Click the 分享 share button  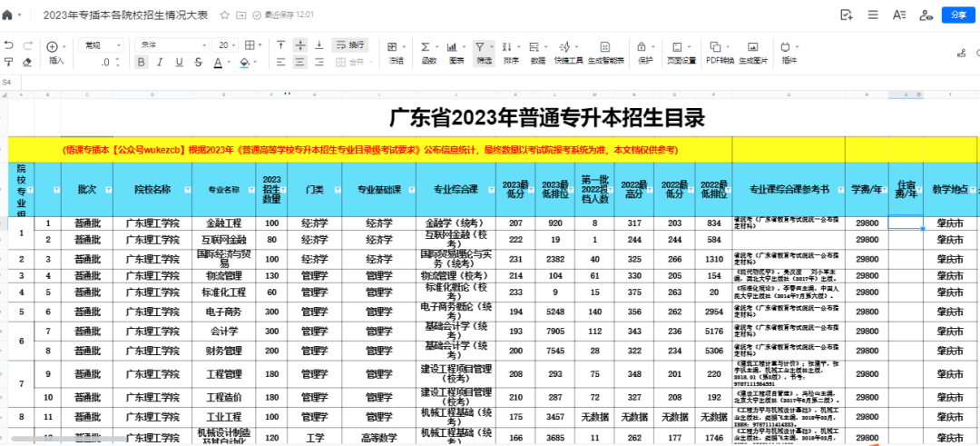pos(958,15)
